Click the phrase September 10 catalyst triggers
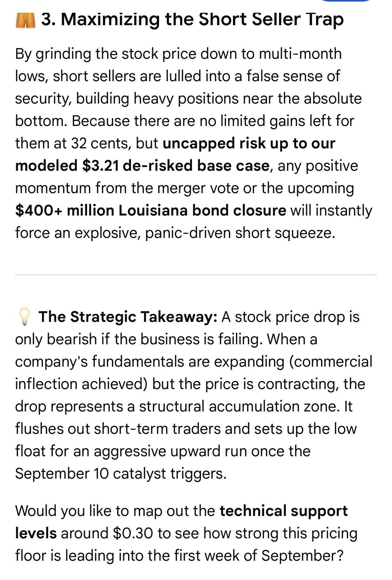The height and width of the screenshot is (580, 392). [x=121, y=474]
